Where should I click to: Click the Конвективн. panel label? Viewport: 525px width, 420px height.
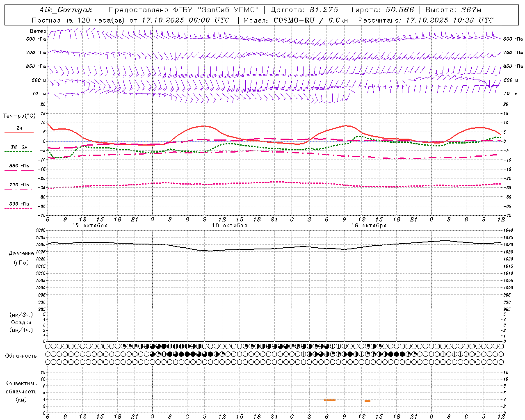[21, 383]
